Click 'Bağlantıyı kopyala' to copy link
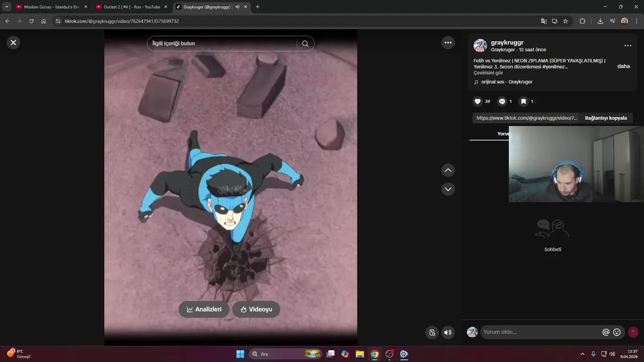644x362 pixels. pyautogui.click(x=606, y=118)
